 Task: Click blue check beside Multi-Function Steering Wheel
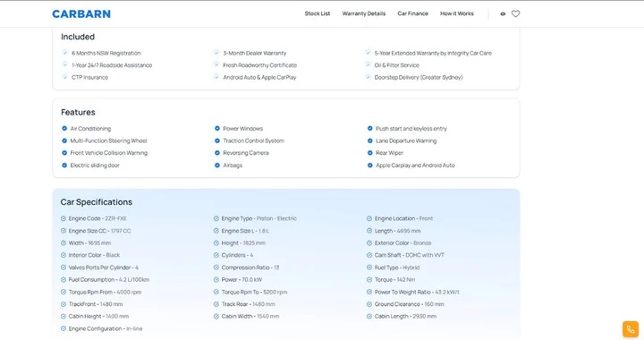(64, 140)
